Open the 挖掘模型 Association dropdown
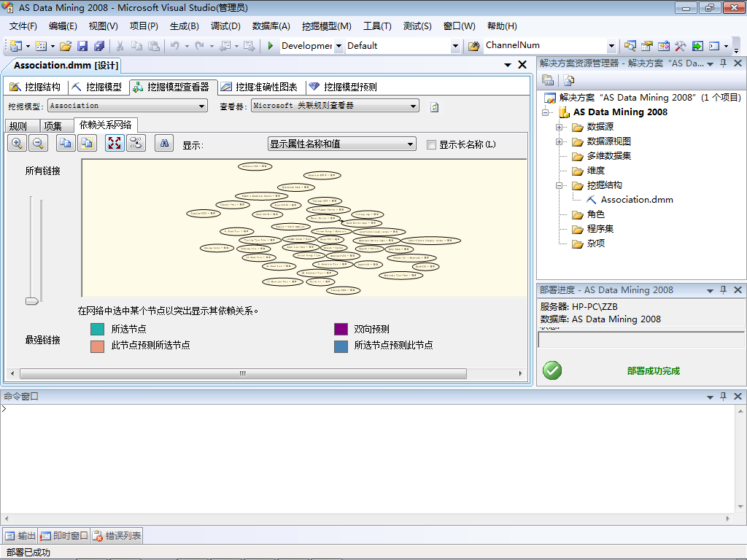 coord(202,106)
